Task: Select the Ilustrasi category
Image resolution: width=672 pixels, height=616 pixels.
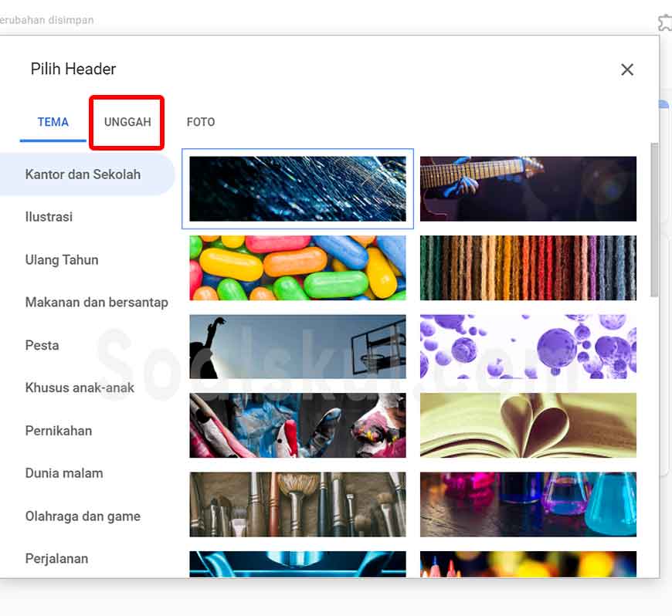Action: pos(49,217)
